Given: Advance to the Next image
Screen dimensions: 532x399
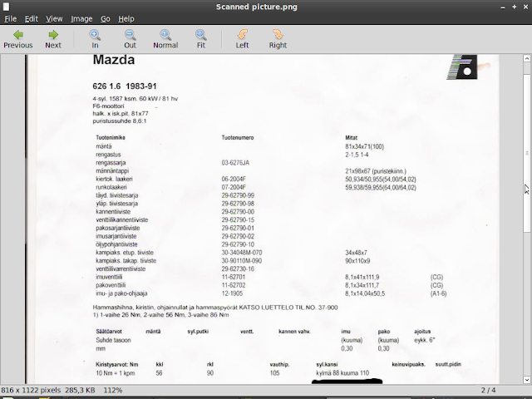Looking at the screenshot, I should [x=53, y=39].
